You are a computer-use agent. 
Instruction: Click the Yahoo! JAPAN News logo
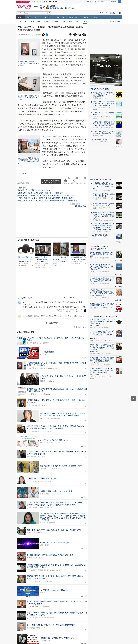pos(27,7)
